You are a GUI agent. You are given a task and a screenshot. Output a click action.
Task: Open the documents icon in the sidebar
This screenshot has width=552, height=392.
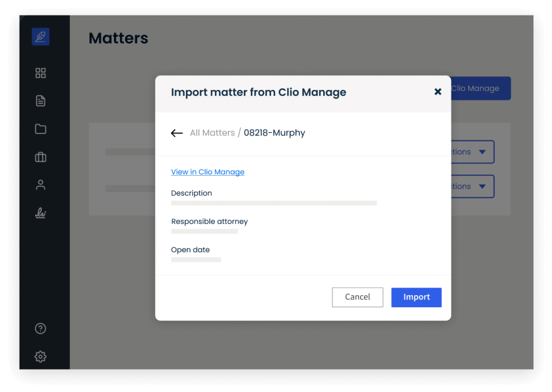click(x=40, y=100)
